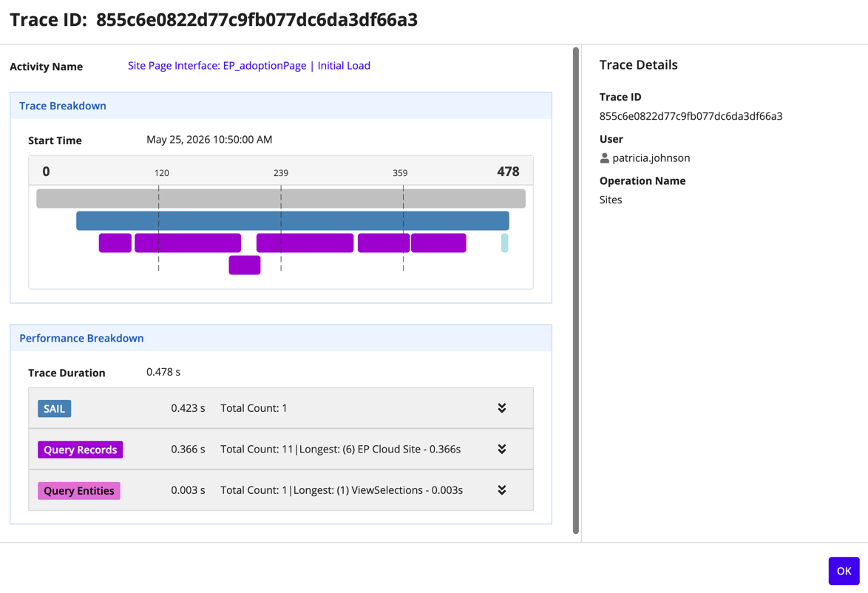Expand the Query Entities row details

tap(501, 490)
